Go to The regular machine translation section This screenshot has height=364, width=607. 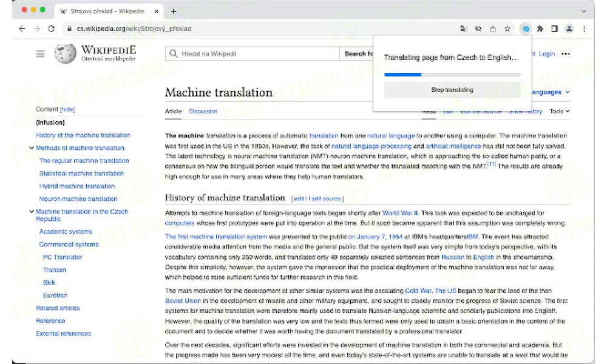[x=84, y=161]
